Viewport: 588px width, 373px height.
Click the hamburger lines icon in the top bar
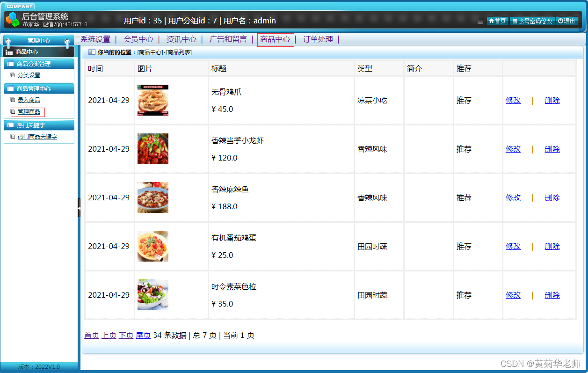(480, 21)
